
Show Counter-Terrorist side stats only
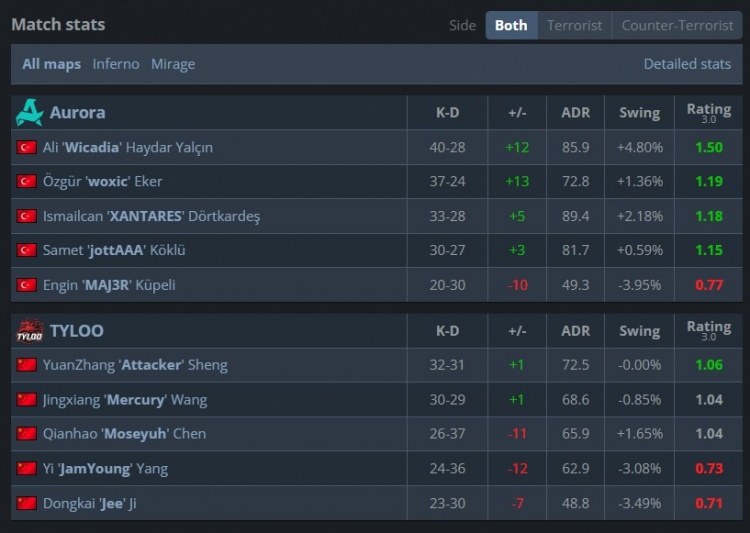tap(677, 25)
